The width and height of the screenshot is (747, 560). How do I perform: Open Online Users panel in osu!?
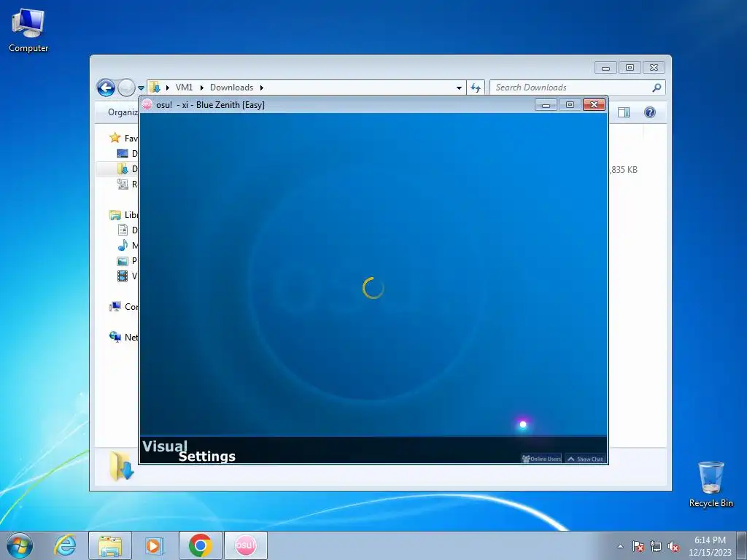click(541, 459)
